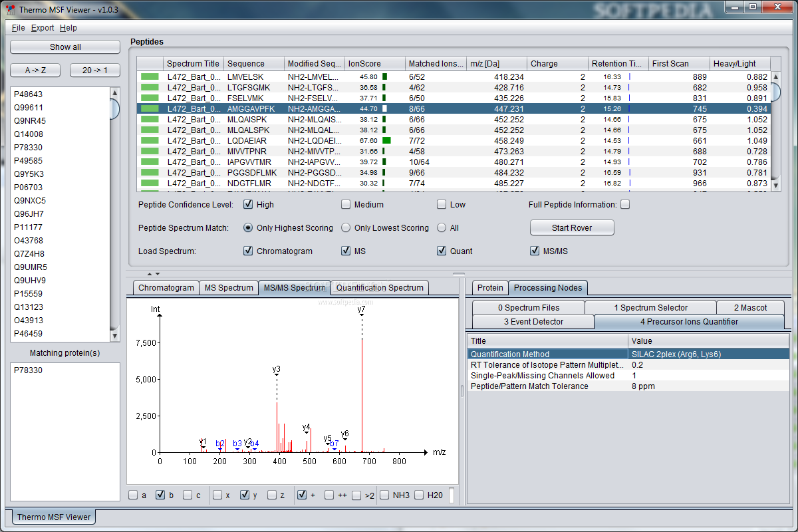
Task: Select Only Lowest Scoring radio button
Action: click(x=346, y=227)
